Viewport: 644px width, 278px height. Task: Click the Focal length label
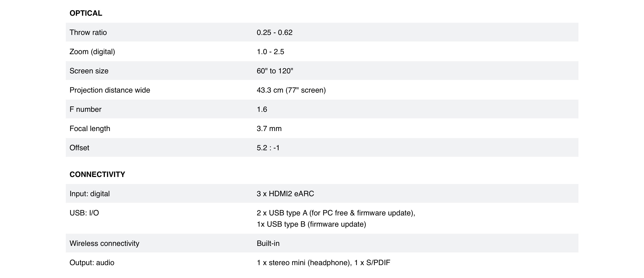(90, 129)
